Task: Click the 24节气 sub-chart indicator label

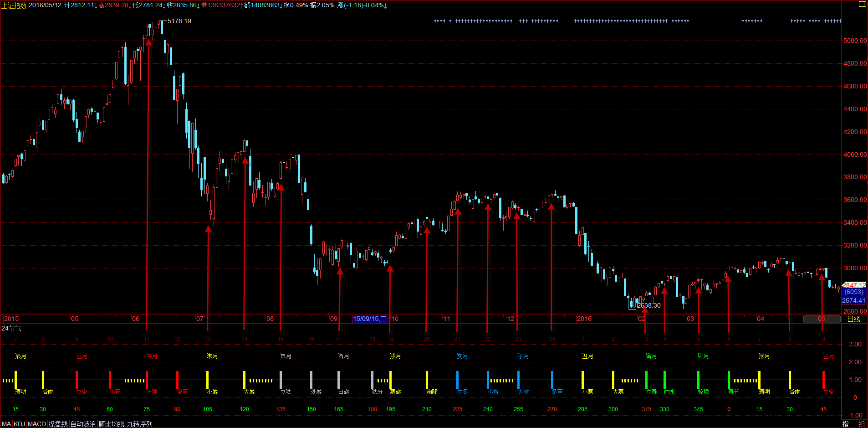Action: [11, 328]
